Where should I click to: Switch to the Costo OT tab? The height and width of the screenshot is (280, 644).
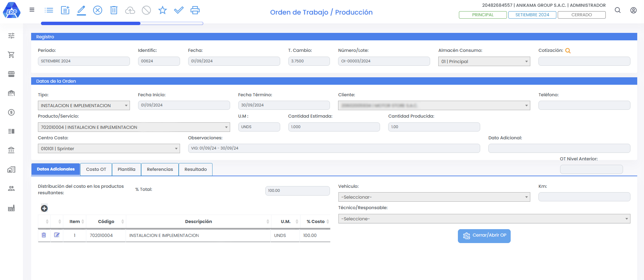96,169
